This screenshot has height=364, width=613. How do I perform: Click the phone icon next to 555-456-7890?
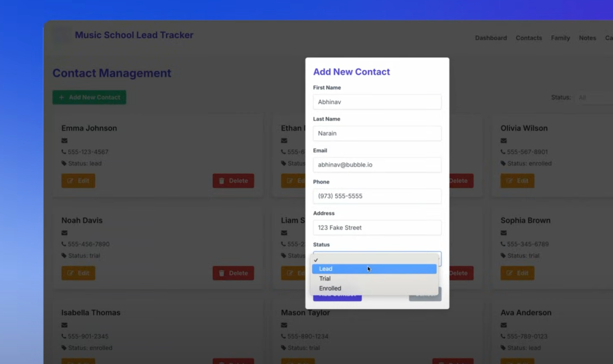tap(64, 244)
